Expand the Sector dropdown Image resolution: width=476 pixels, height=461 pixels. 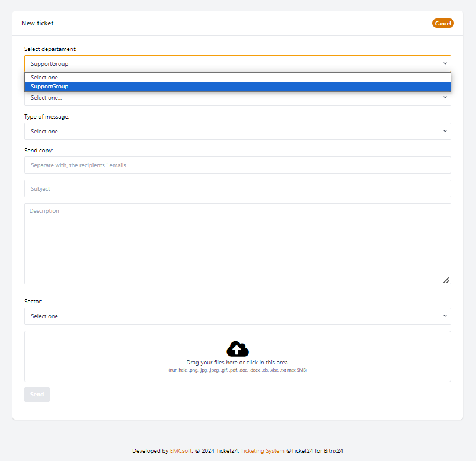coord(237,316)
